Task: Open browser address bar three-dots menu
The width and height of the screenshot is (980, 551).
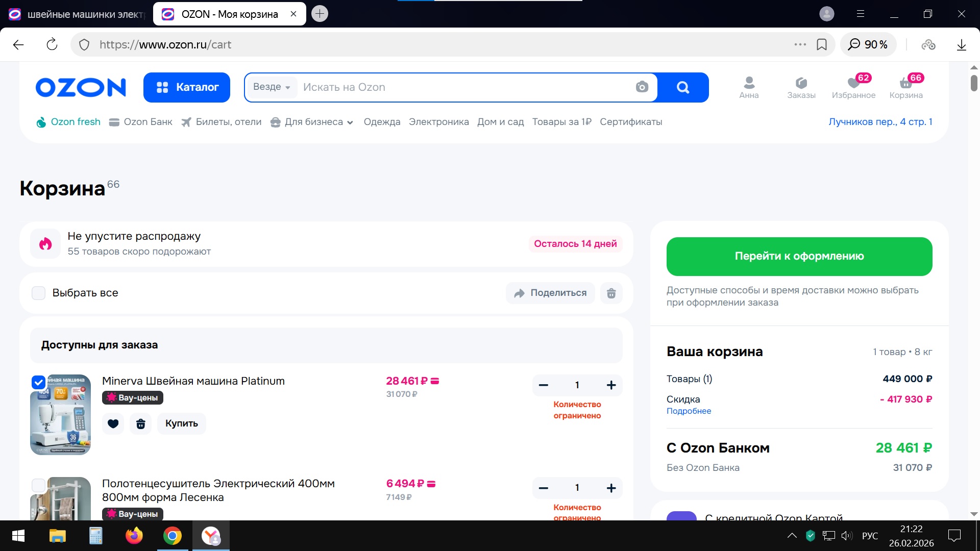Action: pos(800,44)
